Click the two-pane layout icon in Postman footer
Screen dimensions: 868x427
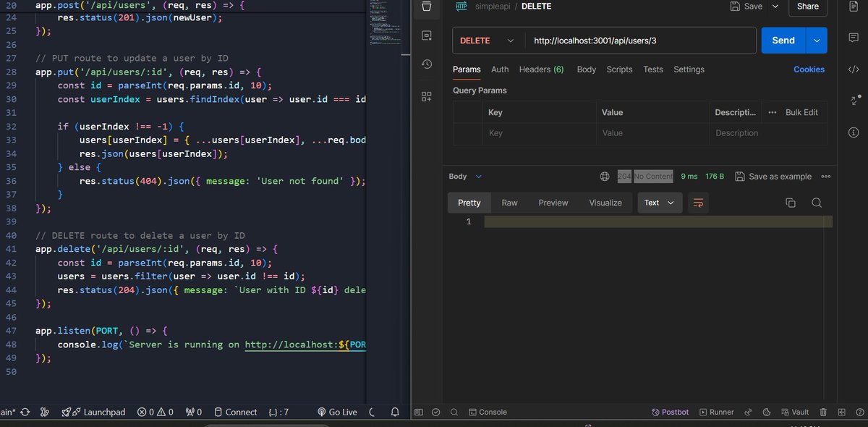pos(841,412)
